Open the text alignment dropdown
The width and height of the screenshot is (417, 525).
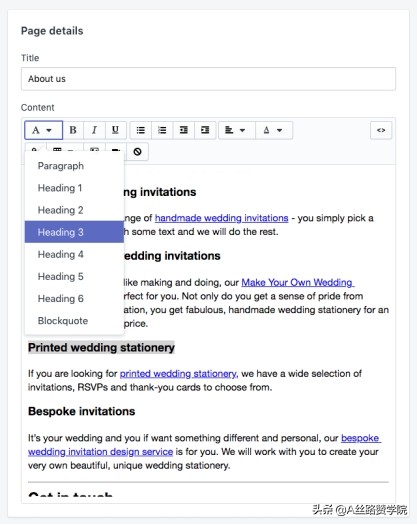(x=237, y=130)
